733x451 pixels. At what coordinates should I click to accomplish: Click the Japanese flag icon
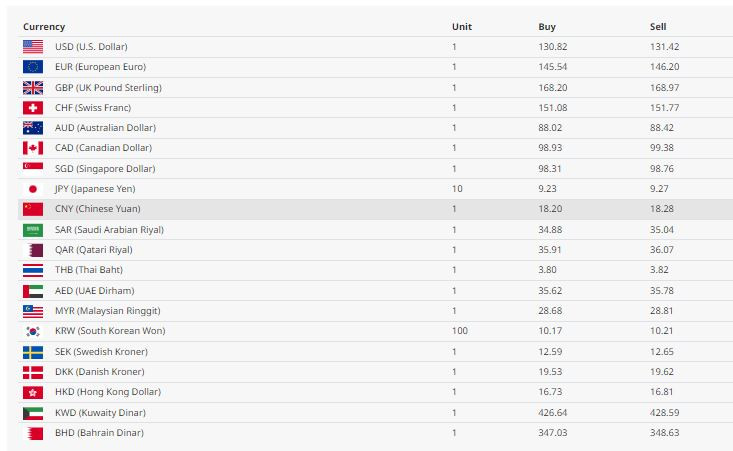[x=33, y=189]
